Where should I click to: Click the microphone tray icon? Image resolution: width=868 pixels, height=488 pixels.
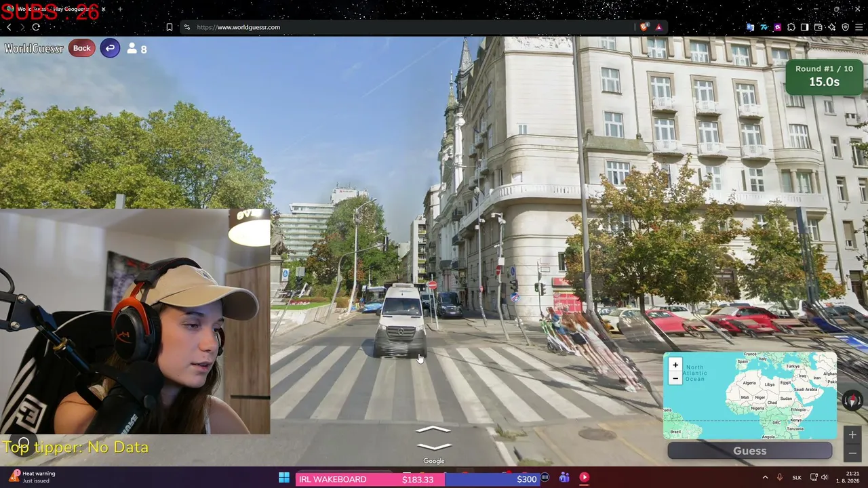[x=780, y=478]
